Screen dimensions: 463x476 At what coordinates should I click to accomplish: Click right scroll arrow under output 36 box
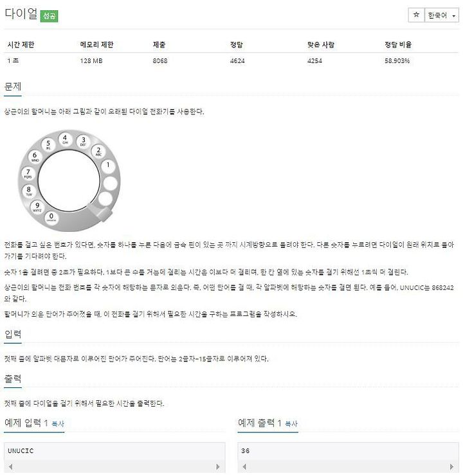tap(451, 466)
